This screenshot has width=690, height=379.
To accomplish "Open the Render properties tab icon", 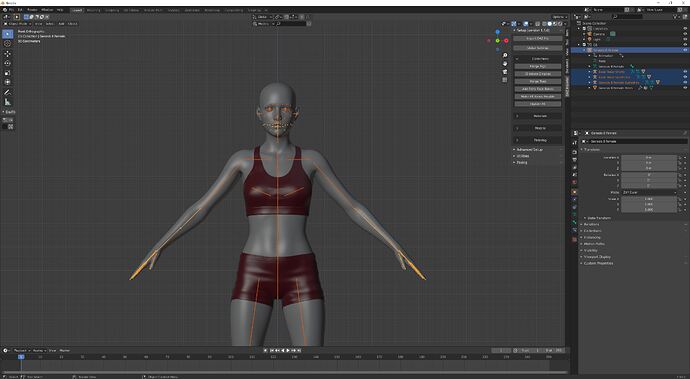I will point(574,152).
